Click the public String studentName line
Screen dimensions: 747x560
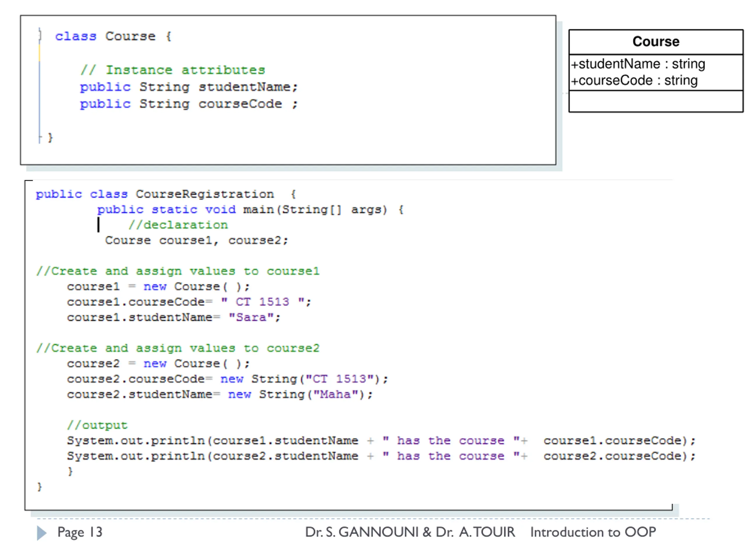click(x=189, y=87)
